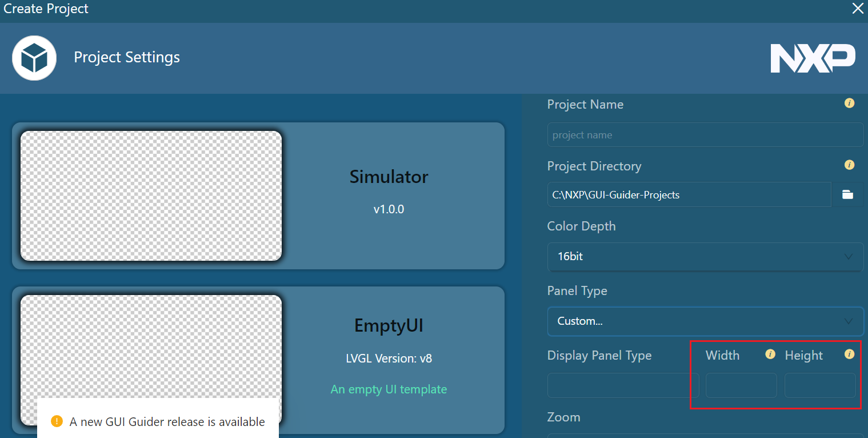Click the Height input box
Screen dimensions: 868x438
[820, 385]
